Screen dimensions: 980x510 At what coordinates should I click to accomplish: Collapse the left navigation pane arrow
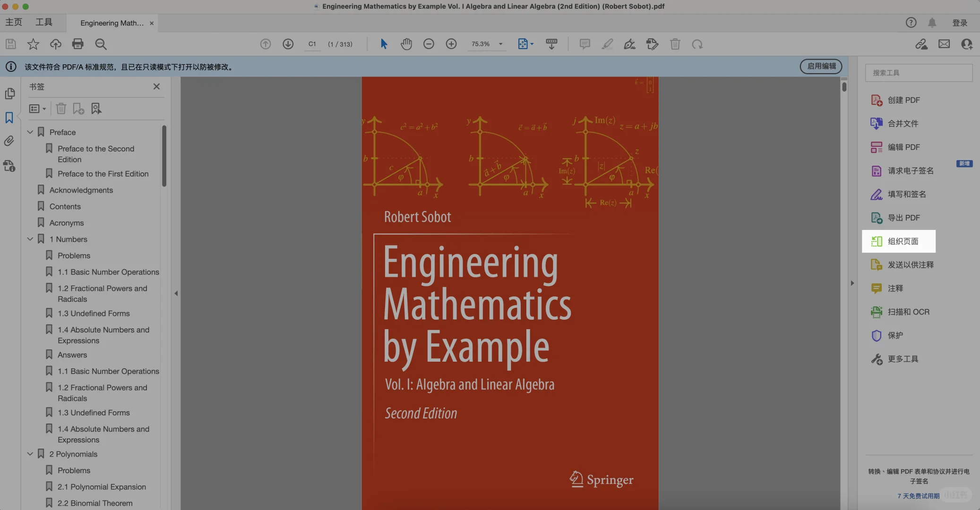pyautogui.click(x=176, y=293)
